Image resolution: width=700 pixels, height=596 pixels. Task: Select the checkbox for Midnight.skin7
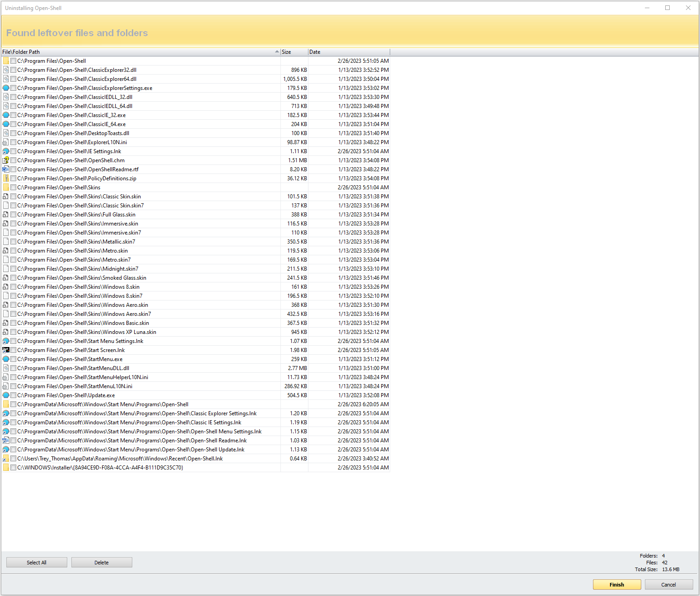tap(14, 269)
